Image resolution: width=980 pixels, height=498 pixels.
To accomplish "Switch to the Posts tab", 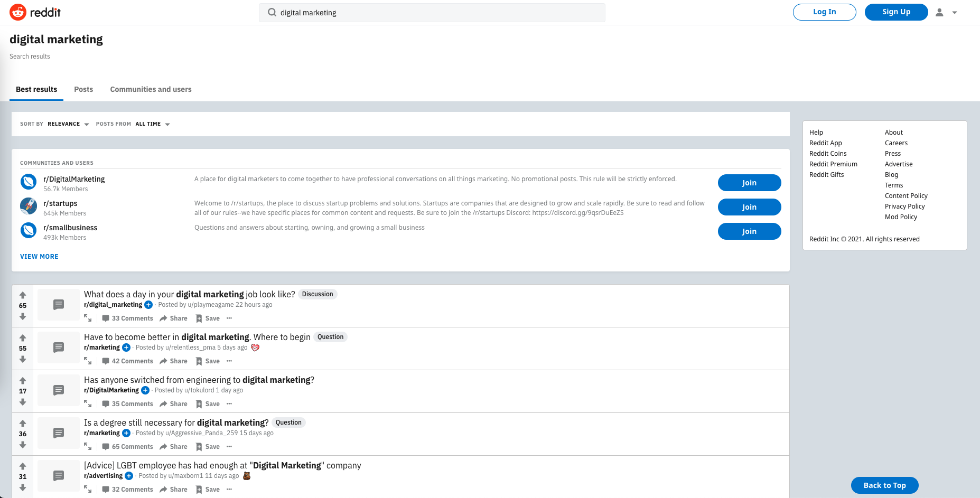I will tap(83, 89).
